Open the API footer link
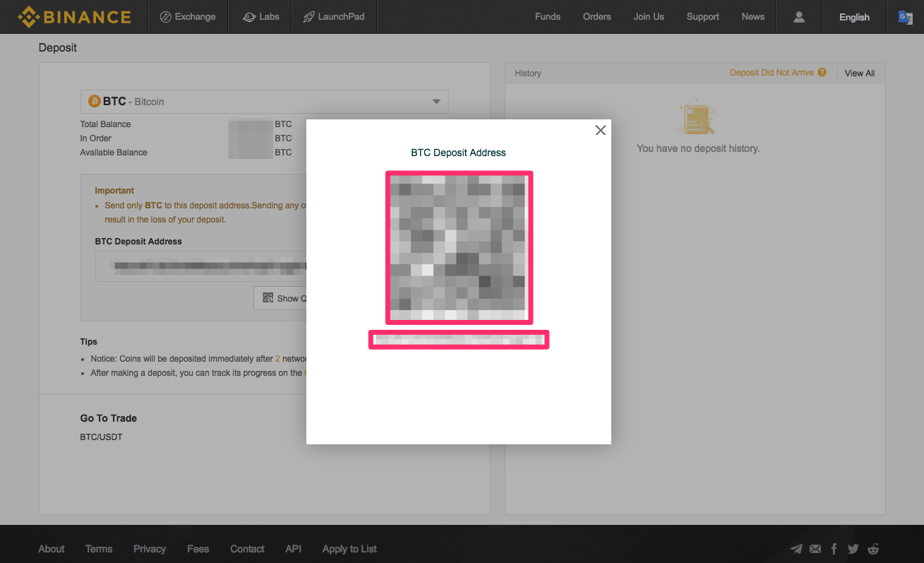The image size is (924, 563). [x=294, y=549]
